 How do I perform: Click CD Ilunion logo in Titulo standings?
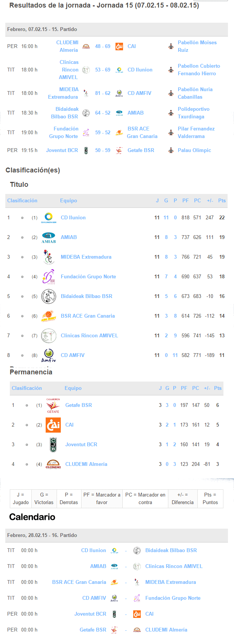(x=49, y=218)
